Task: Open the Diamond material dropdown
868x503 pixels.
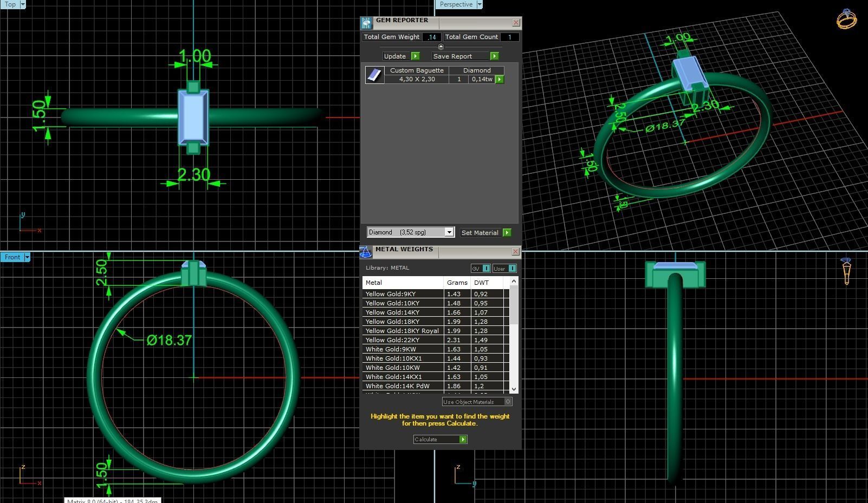Action: (449, 232)
